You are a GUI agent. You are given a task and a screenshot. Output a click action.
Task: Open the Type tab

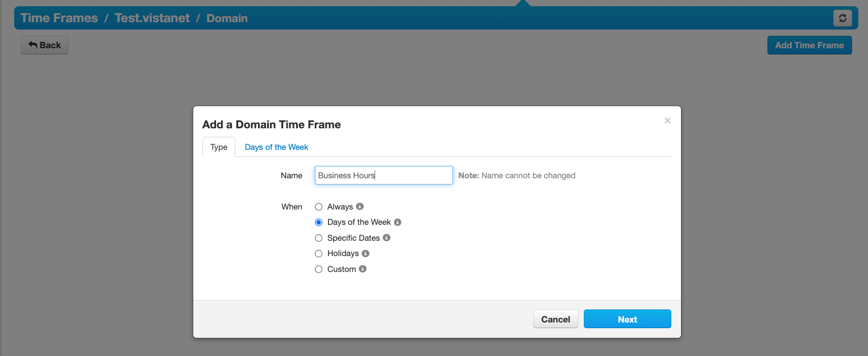tap(219, 147)
